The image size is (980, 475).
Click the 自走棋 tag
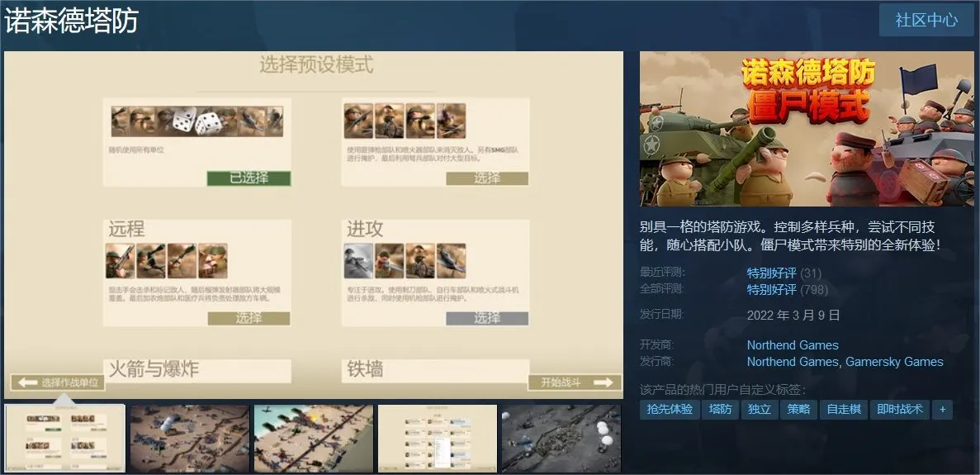(x=844, y=410)
